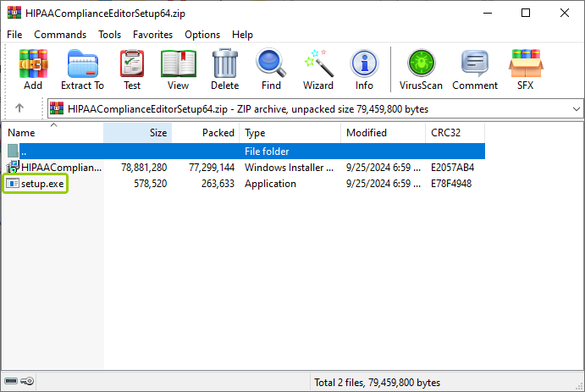Image resolution: width=585 pixels, height=392 pixels.
Task: Click the key password icon in status bar
Action: tap(27, 381)
